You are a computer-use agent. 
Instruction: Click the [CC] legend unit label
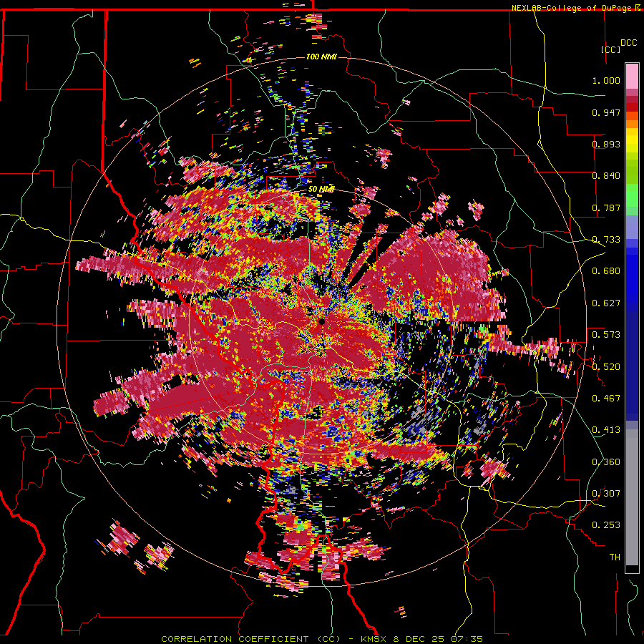pyautogui.click(x=611, y=49)
